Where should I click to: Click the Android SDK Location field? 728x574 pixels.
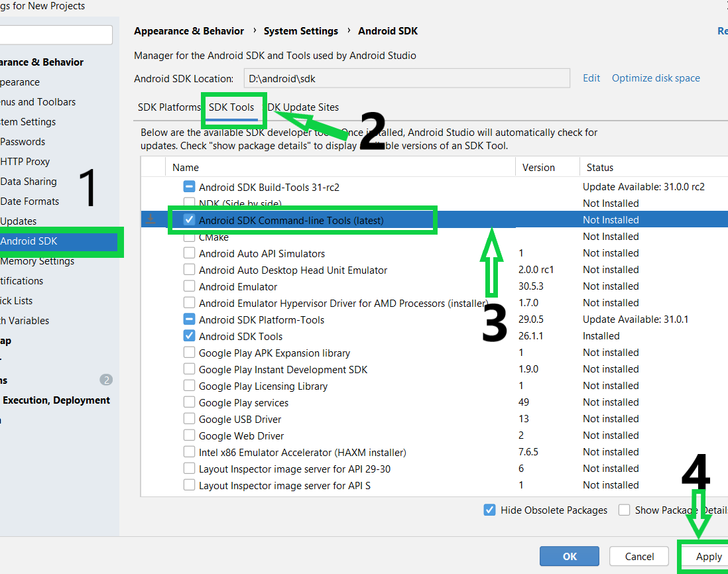coord(406,78)
